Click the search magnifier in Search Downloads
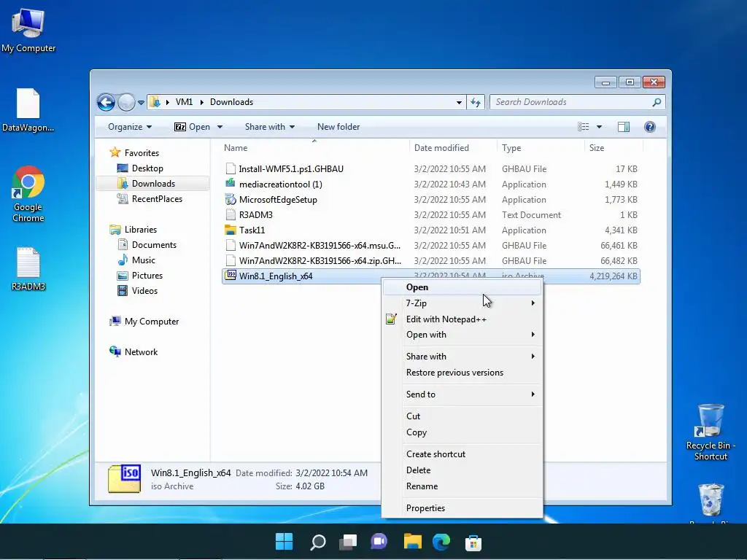 pyautogui.click(x=657, y=102)
